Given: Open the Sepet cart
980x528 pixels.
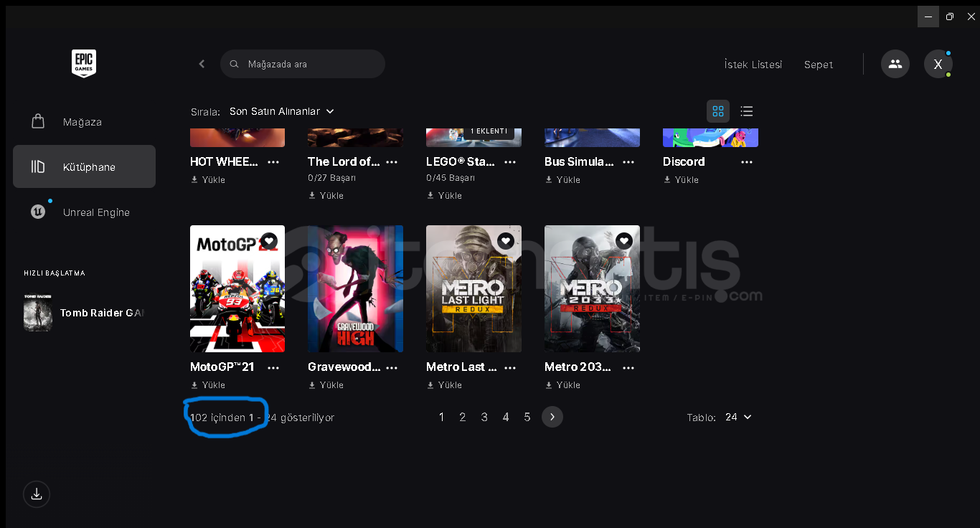Looking at the screenshot, I should tap(819, 65).
